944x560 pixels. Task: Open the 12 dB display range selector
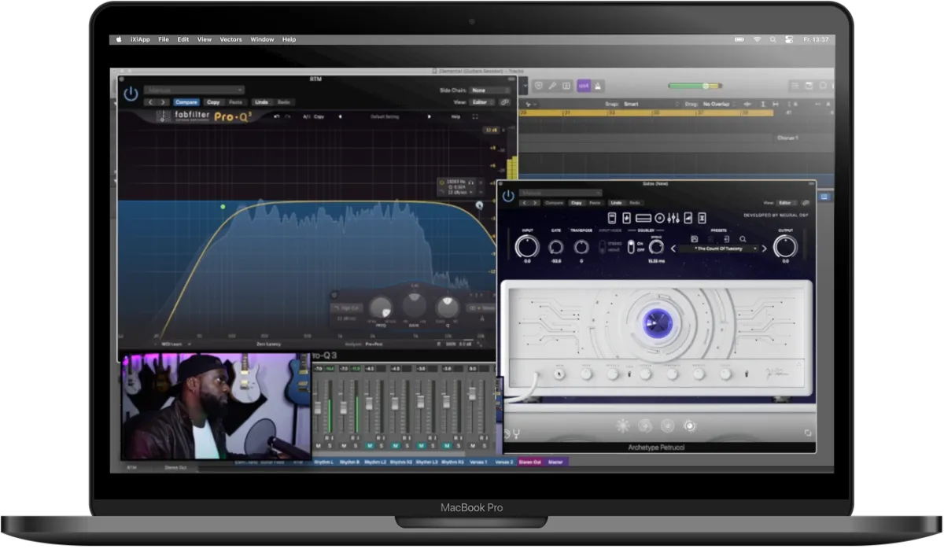(491, 130)
